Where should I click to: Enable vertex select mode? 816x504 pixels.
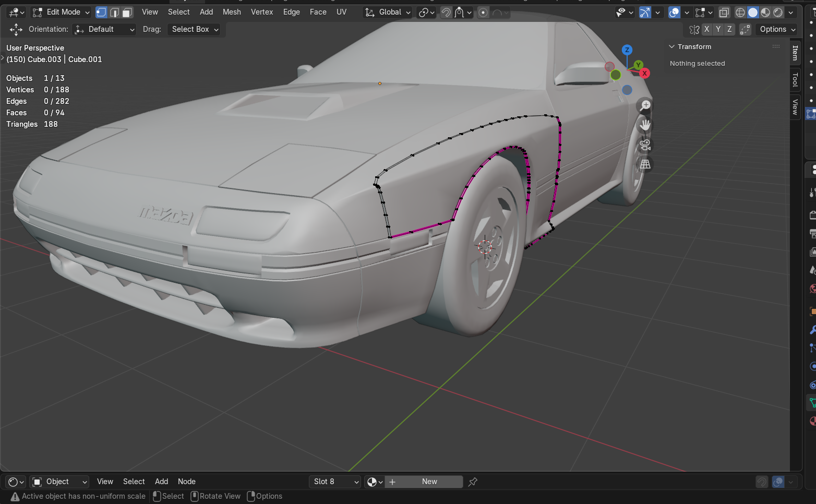click(x=102, y=12)
